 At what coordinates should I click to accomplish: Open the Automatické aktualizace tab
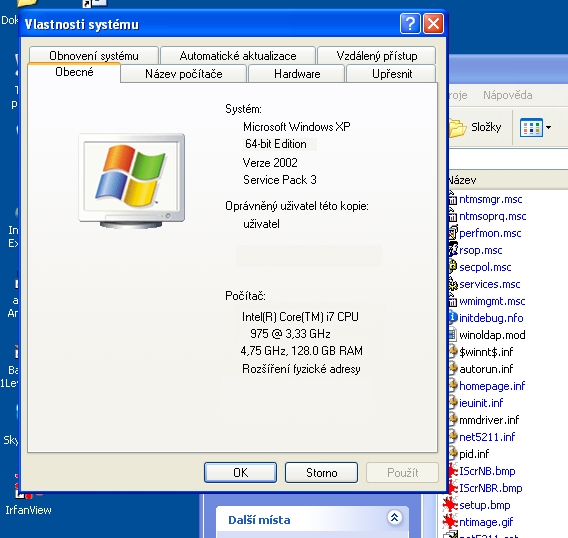238,55
